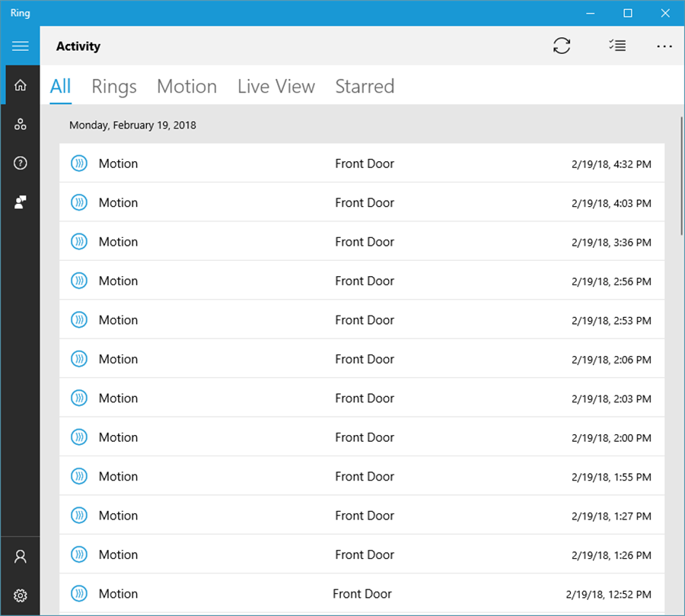
Task: Go to the Home sidebar icon
Action: point(21,85)
